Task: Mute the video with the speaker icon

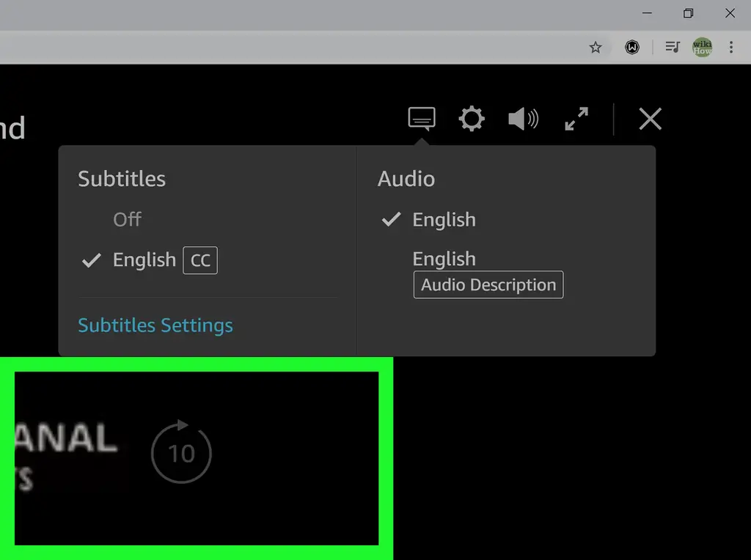Action: (523, 119)
